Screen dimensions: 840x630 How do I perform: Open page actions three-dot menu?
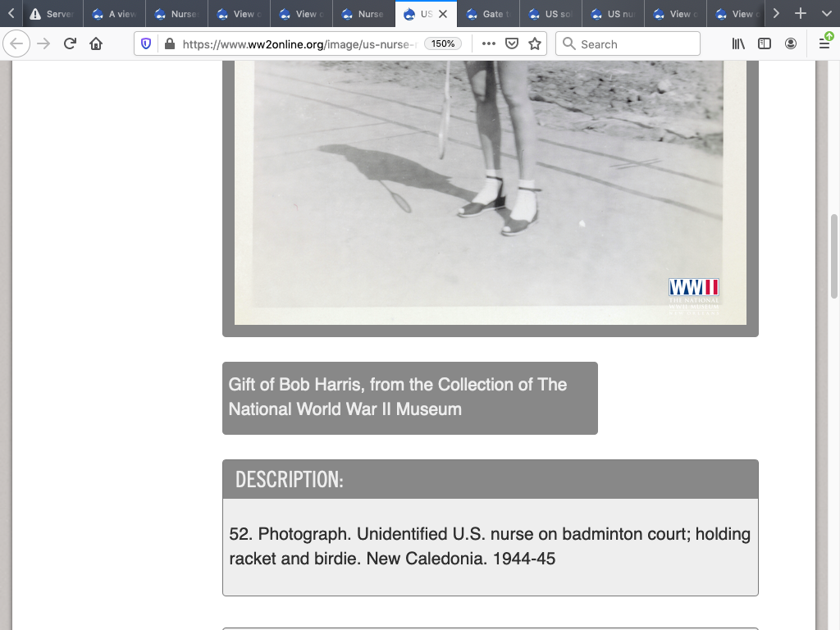pyautogui.click(x=489, y=43)
